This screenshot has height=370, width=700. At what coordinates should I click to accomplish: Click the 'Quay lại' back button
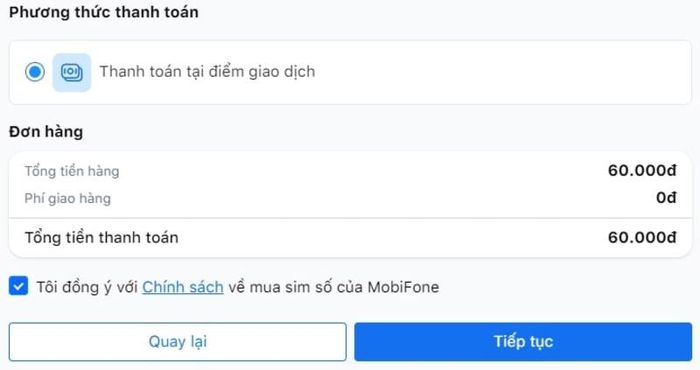coord(178,342)
